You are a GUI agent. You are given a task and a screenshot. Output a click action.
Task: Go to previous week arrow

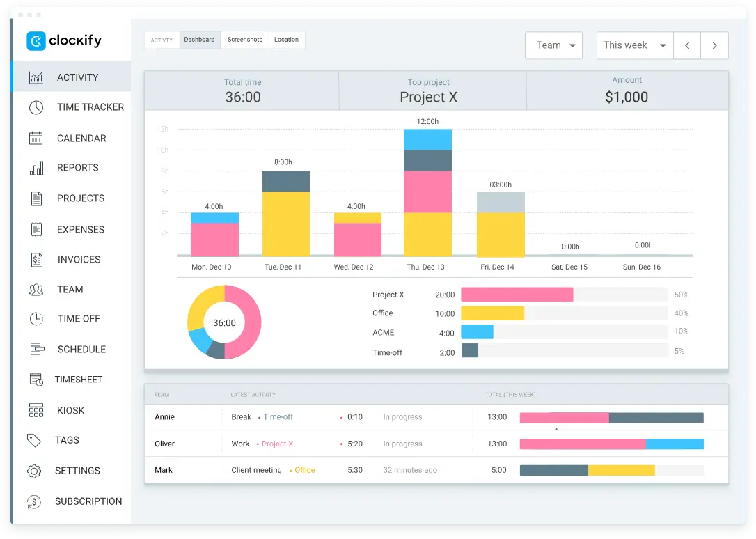pos(687,45)
